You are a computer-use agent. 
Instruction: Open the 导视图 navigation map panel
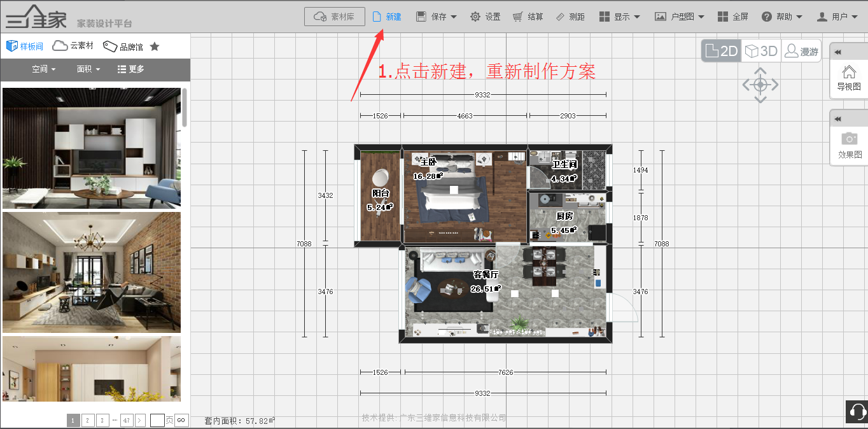[x=849, y=78]
